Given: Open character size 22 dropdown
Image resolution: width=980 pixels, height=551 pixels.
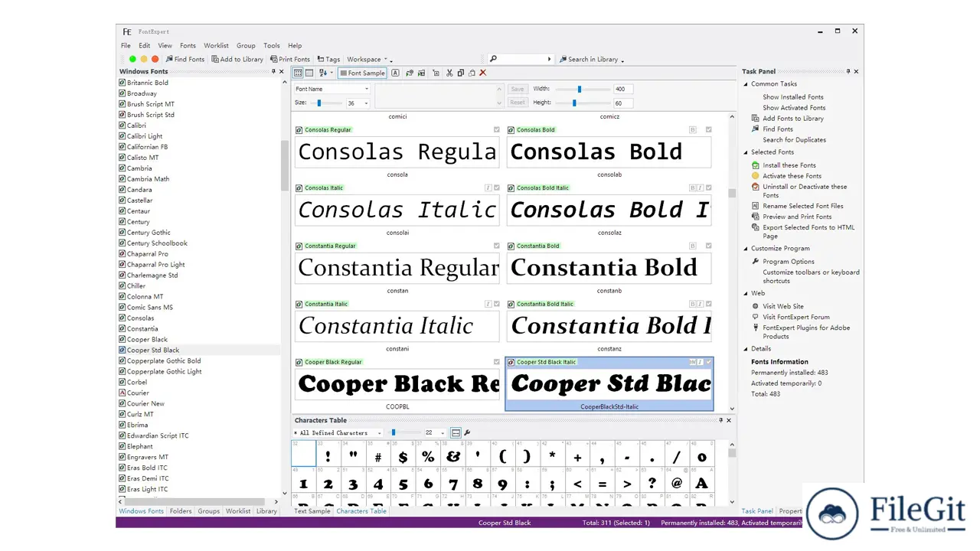Looking at the screenshot, I should [434, 432].
